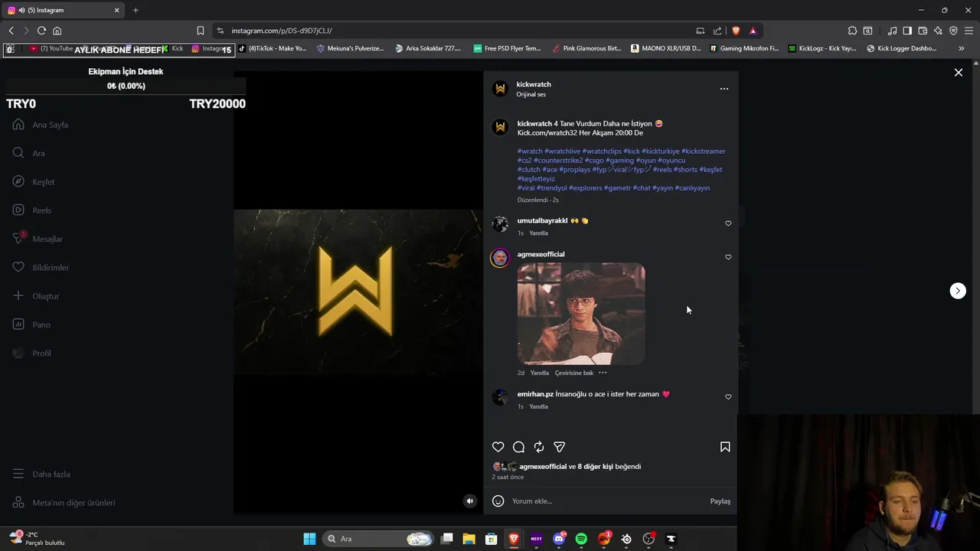This screenshot has width=980, height=551.
Task: Close the Instagram browser tab
Action: [x=117, y=10]
